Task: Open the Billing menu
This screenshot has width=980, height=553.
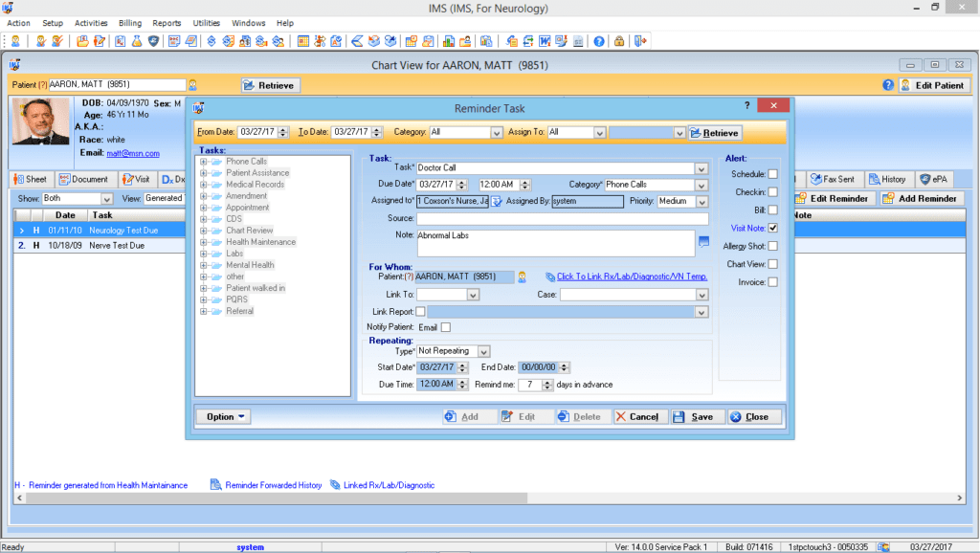Action: tap(129, 23)
